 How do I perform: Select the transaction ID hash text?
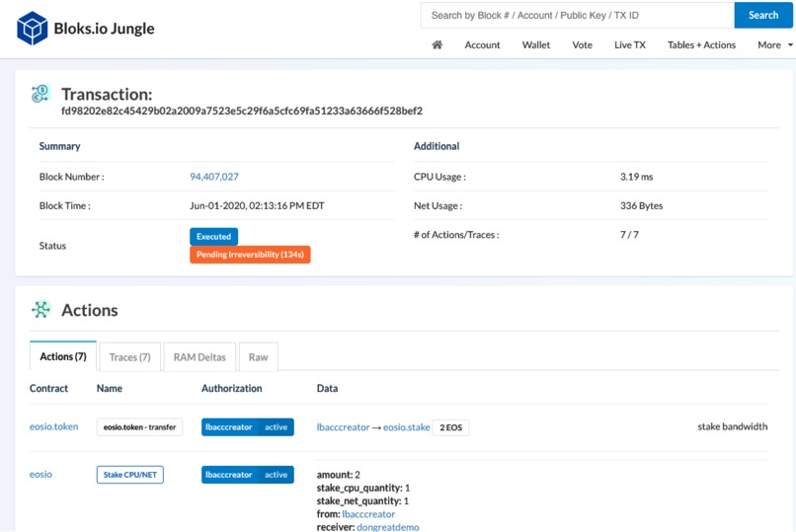[x=242, y=111]
